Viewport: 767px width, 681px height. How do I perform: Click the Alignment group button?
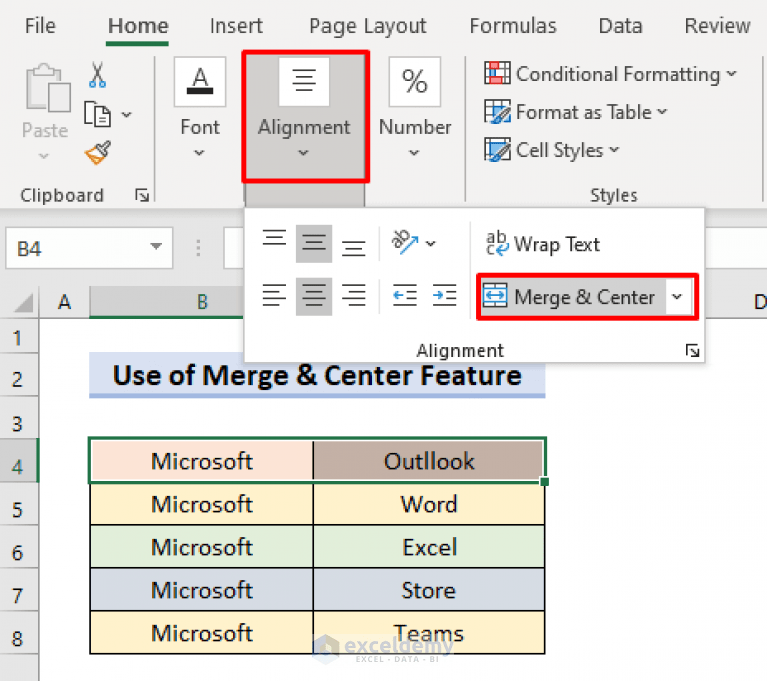(x=305, y=116)
